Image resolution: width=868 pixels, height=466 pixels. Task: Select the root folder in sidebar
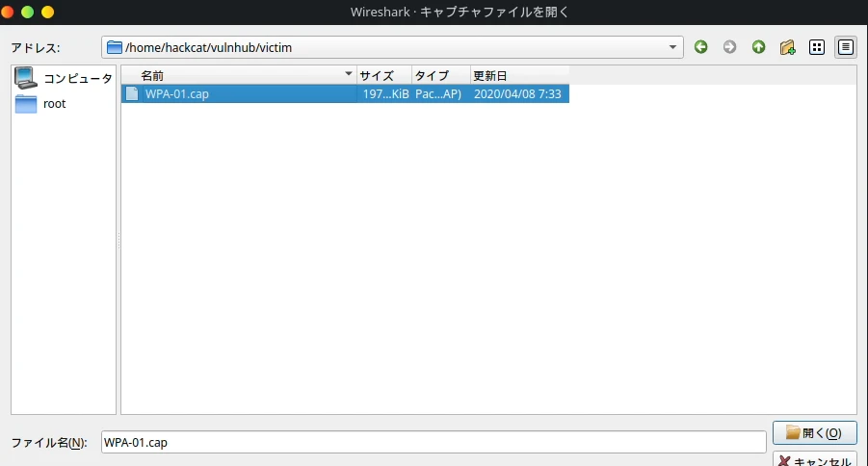(x=54, y=103)
